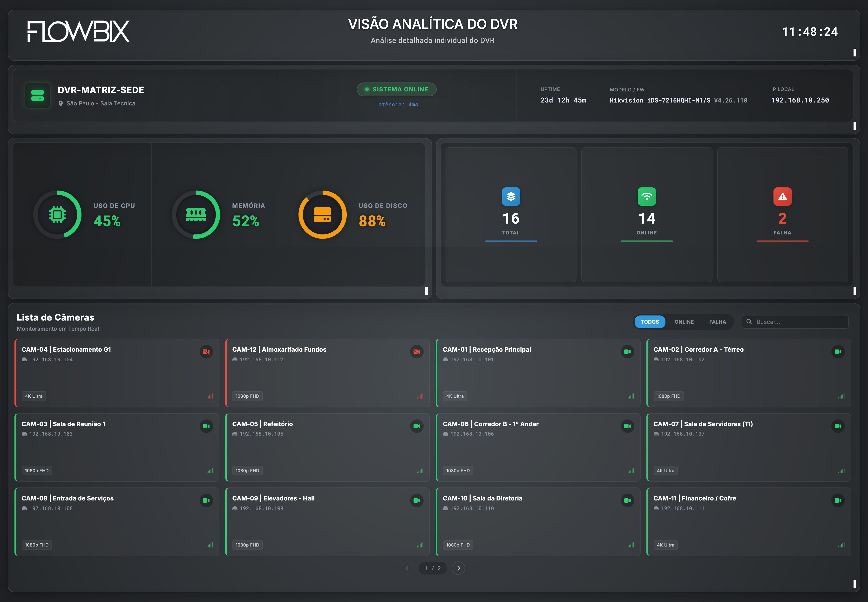Open the Total cameras stat card
Image resolution: width=868 pixels, height=602 pixels.
click(511, 215)
